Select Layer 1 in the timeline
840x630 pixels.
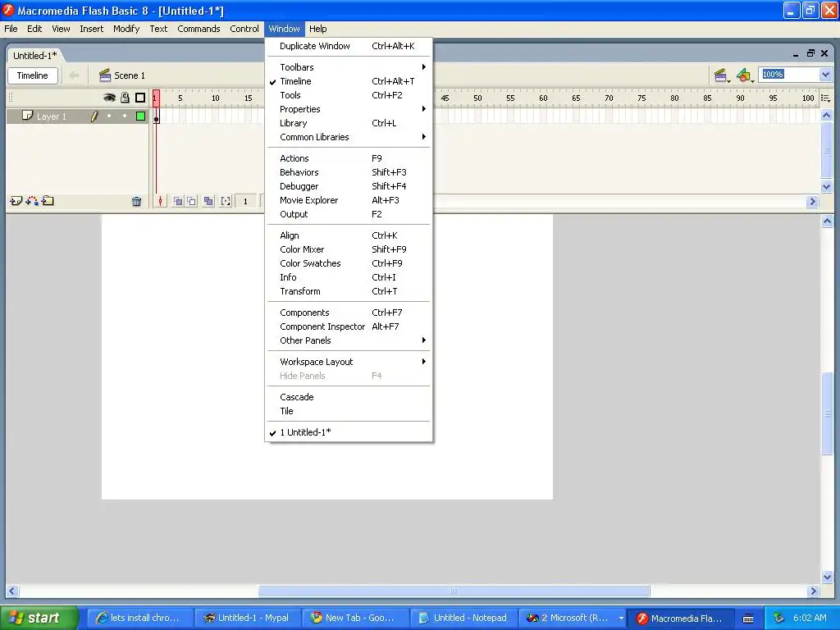pyautogui.click(x=52, y=116)
